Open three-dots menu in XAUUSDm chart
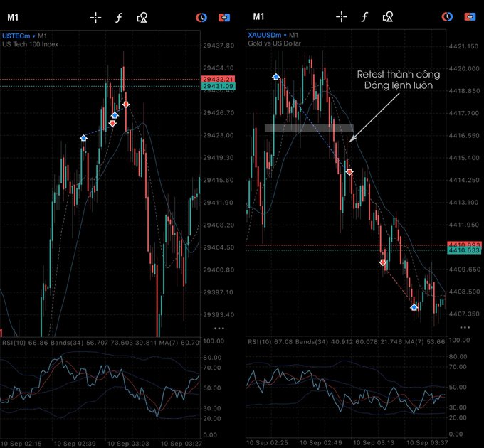Screen dimensions: 484x448 (x=465, y=327)
